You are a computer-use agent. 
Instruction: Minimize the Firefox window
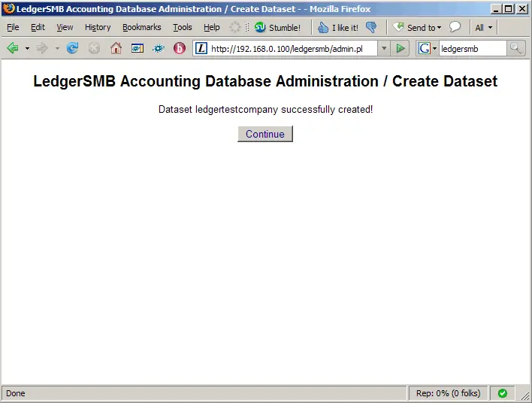coord(496,9)
